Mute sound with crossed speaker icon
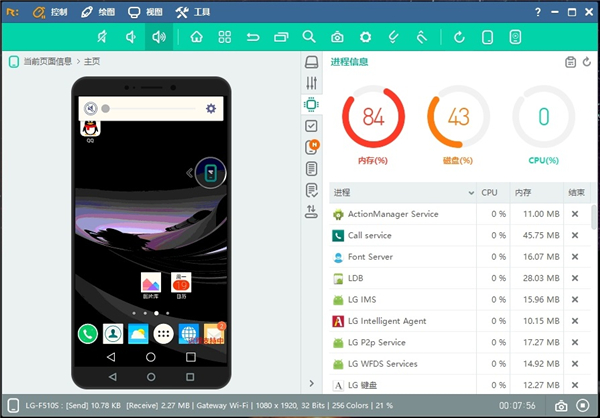Image resolution: width=600 pixels, height=418 pixels. pos(102,37)
